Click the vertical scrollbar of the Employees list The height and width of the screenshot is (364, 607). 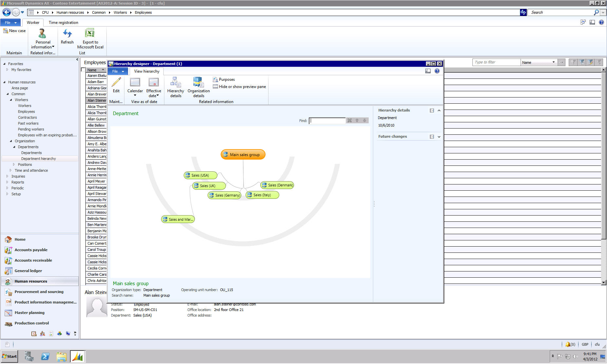604,176
